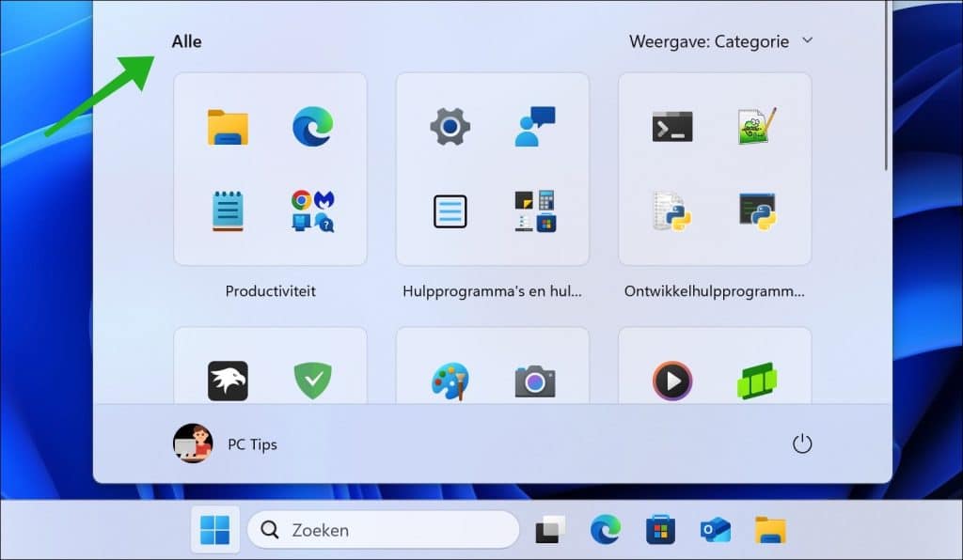Select the Settings gear icon
The width and height of the screenshot is (963, 560).
pyautogui.click(x=449, y=127)
